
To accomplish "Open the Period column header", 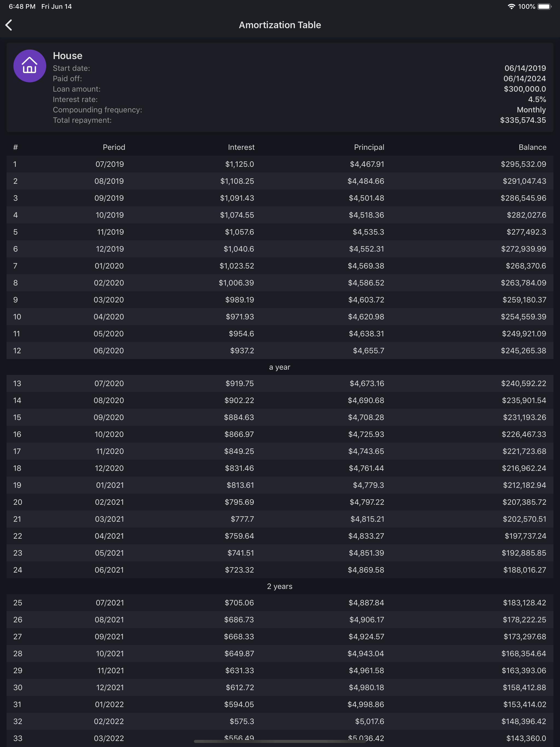I will (x=114, y=147).
